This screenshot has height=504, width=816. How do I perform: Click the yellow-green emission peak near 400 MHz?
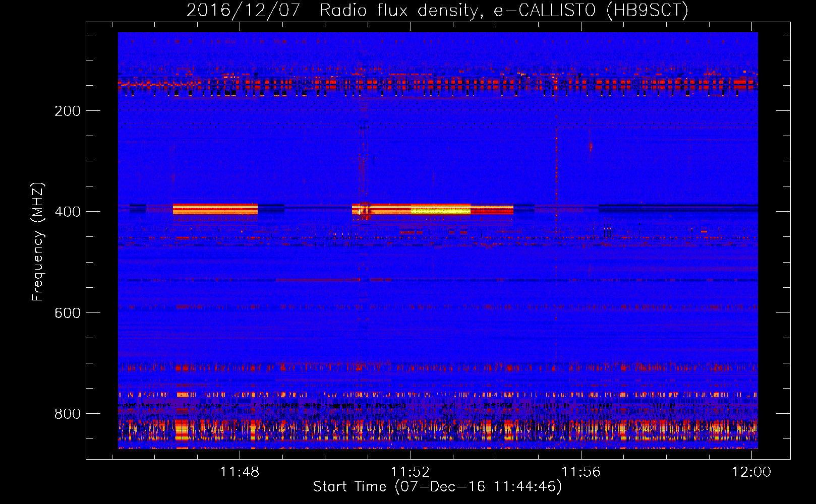click(x=441, y=210)
